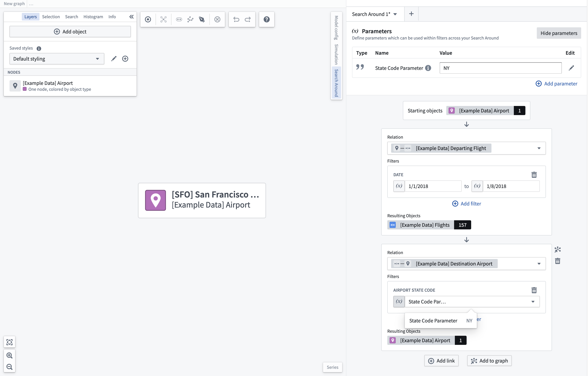Toggle parameter (x) for airport state code
Viewport: 588px width, 376px height.
click(399, 301)
